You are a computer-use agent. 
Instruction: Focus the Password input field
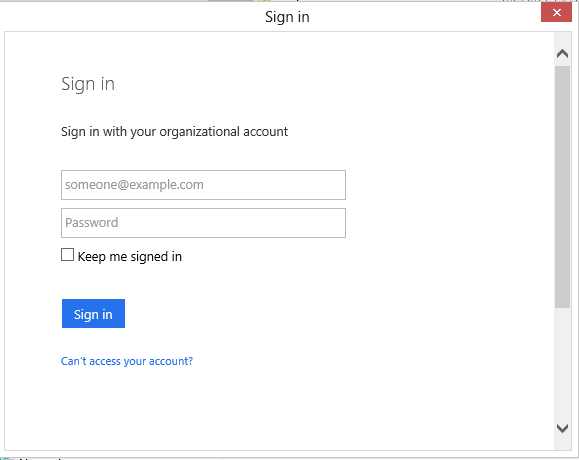tap(203, 223)
